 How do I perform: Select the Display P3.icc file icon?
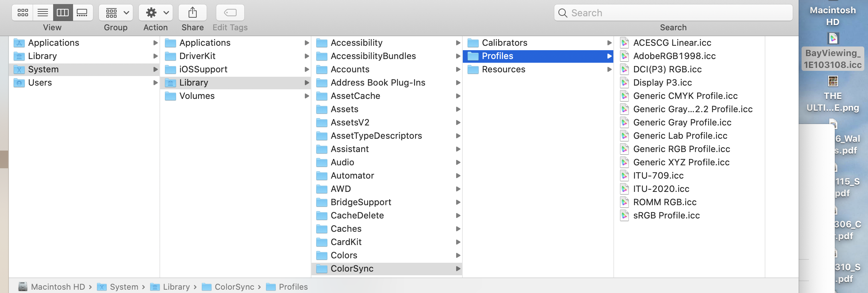click(624, 83)
